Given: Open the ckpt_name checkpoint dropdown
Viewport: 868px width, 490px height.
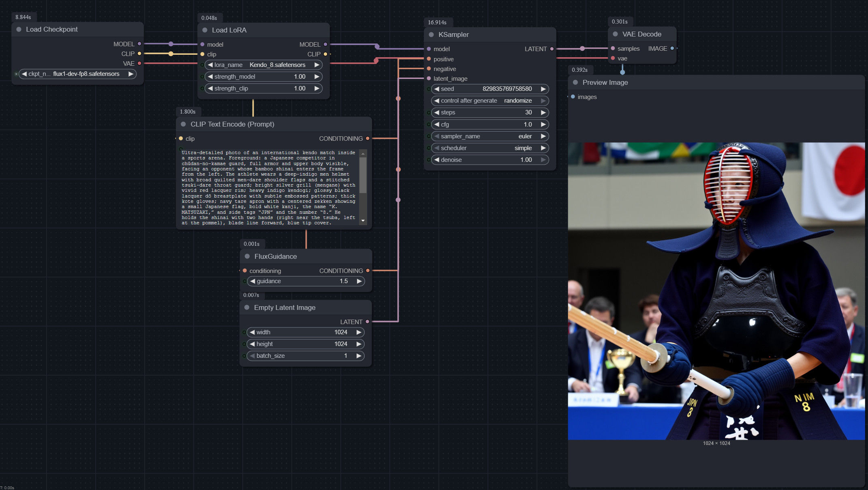Looking at the screenshot, I should pos(77,74).
